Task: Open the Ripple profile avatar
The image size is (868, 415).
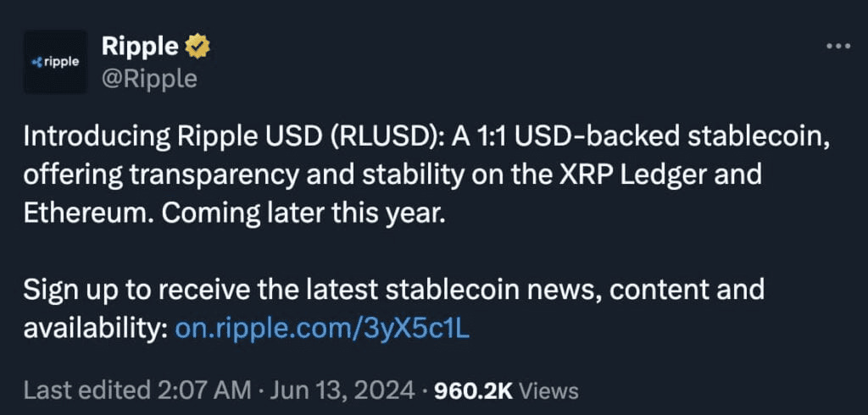Action: point(55,62)
